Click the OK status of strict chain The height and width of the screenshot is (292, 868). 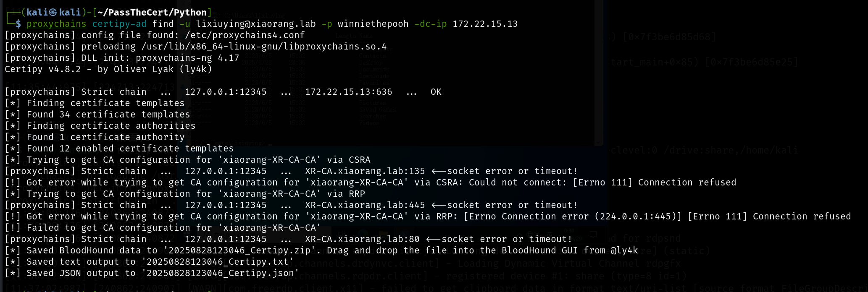click(x=436, y=92)
